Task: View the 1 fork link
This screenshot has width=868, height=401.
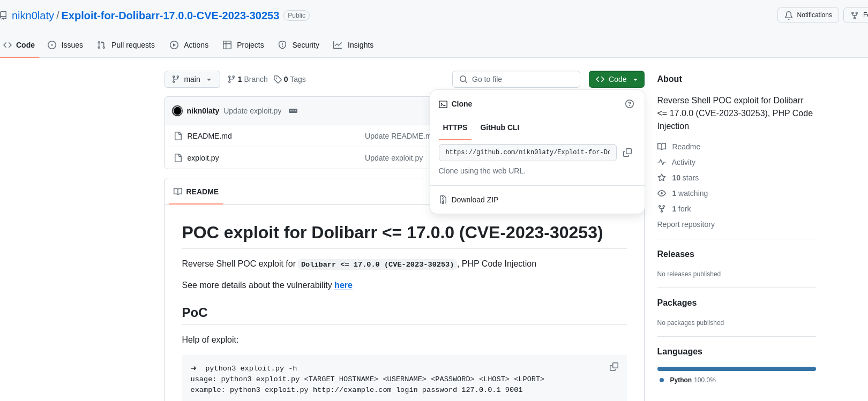Action: pos(681,209)
